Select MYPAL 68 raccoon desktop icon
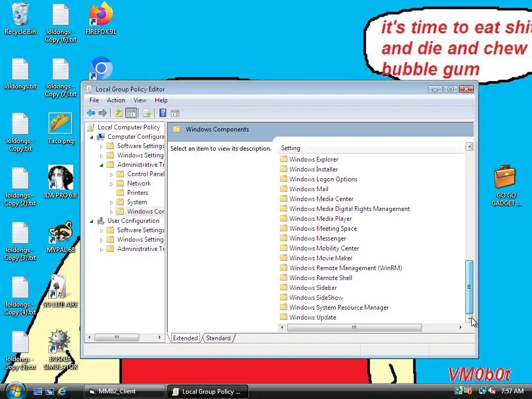 (60, 237)
